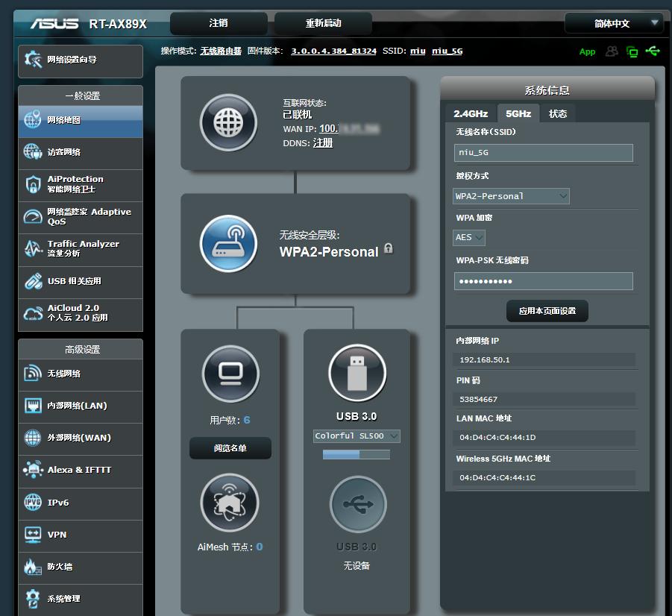The image size is (672, 616).
Task: Expand the Colorful SL500 device dropdown
Action: 357,436
